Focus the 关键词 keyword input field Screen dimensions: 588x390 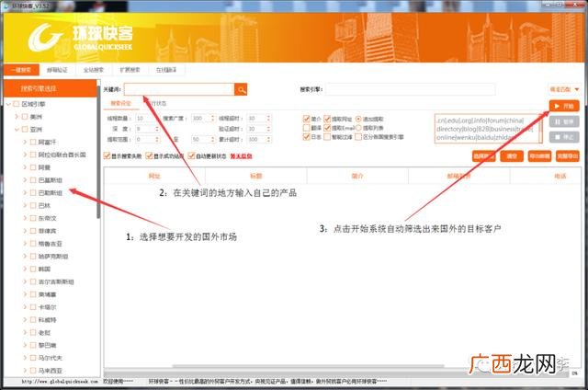179,89
